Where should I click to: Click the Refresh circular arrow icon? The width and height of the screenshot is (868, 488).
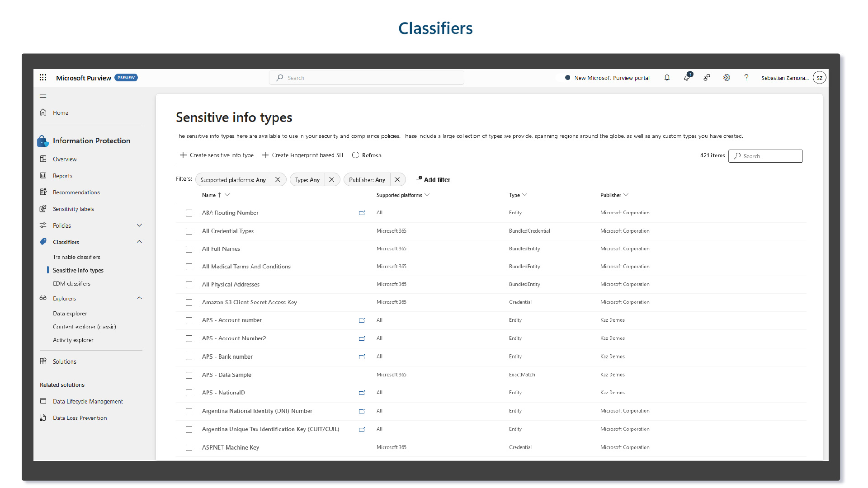pos(355,155)
